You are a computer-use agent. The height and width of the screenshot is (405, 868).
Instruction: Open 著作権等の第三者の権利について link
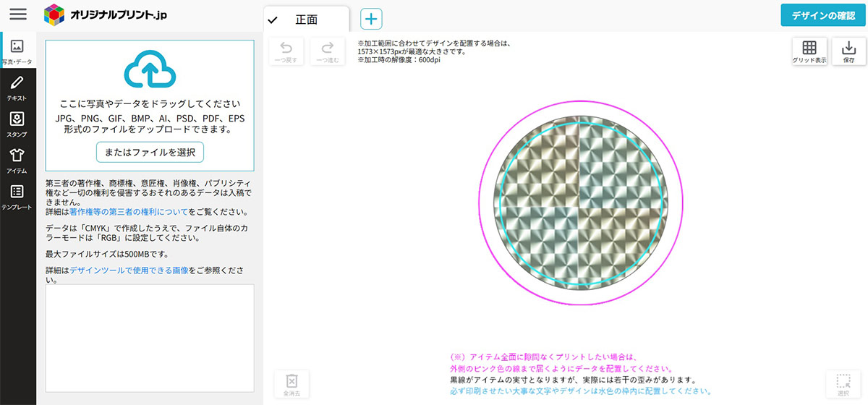129,212
